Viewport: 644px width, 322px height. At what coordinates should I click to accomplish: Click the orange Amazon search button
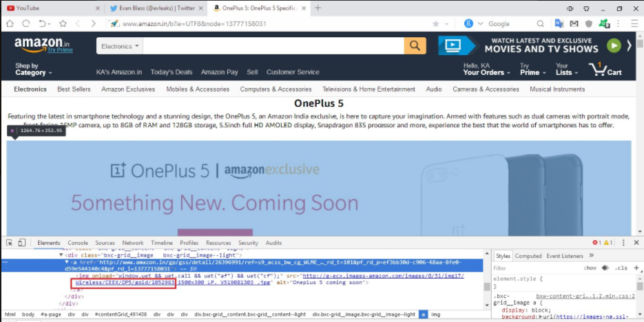pos(415,45)
